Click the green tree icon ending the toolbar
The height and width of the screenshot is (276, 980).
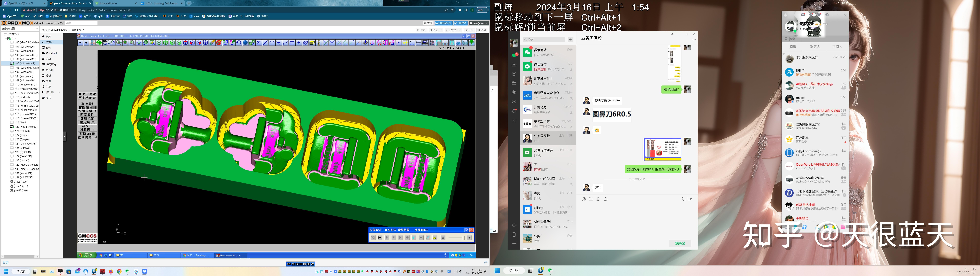472,43
